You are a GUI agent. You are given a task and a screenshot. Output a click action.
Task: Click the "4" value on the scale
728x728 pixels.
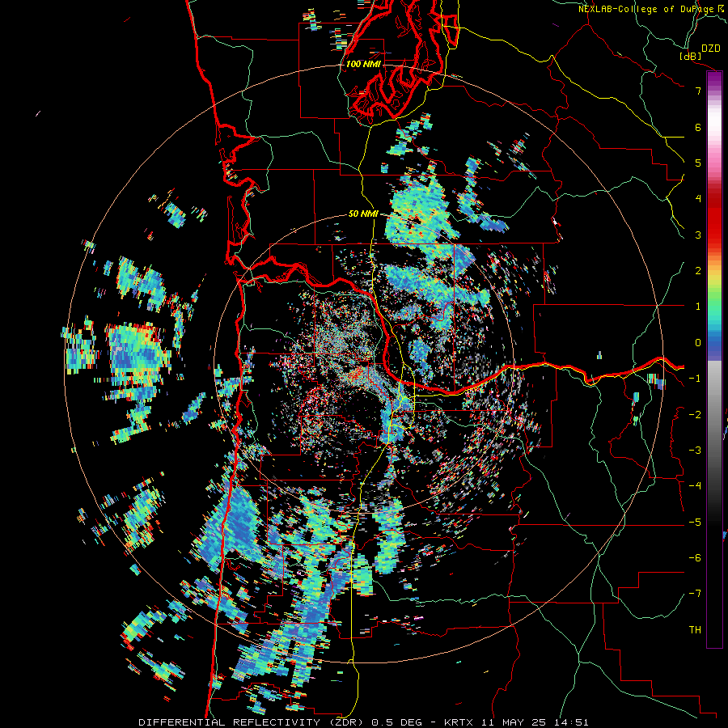pyautogui.click(x=698, y=199)
